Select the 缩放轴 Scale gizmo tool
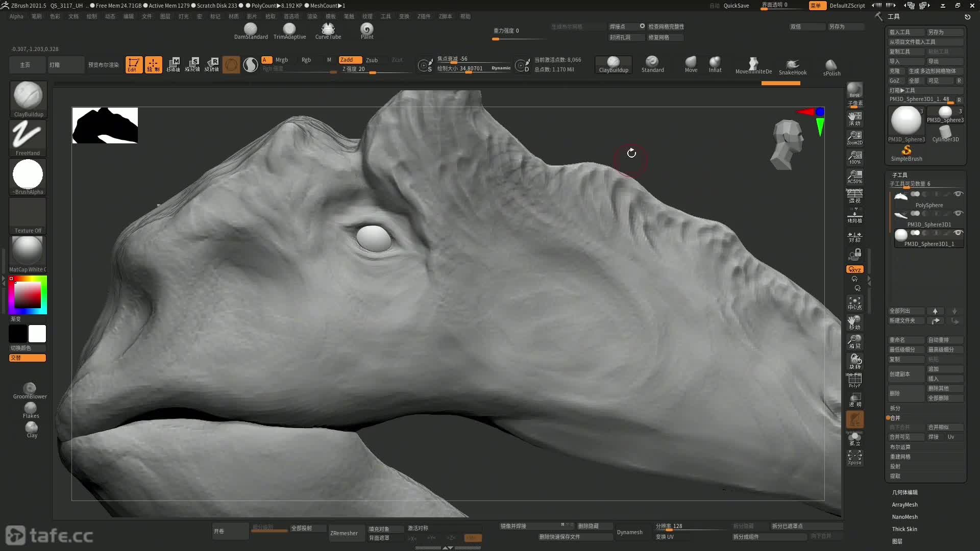This screenshot has height=551, width=980. 192,65
